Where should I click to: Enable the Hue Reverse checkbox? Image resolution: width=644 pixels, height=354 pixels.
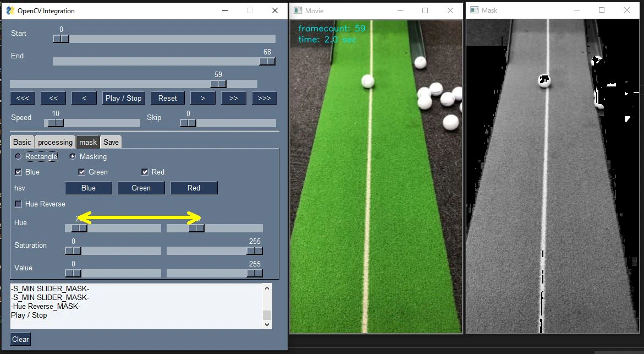click(x=19, y=204)
